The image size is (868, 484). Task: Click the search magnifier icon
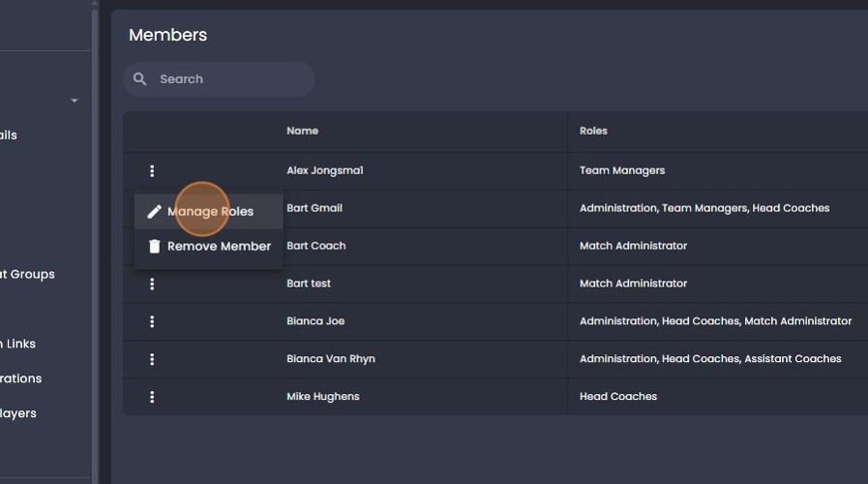point(140,79)
